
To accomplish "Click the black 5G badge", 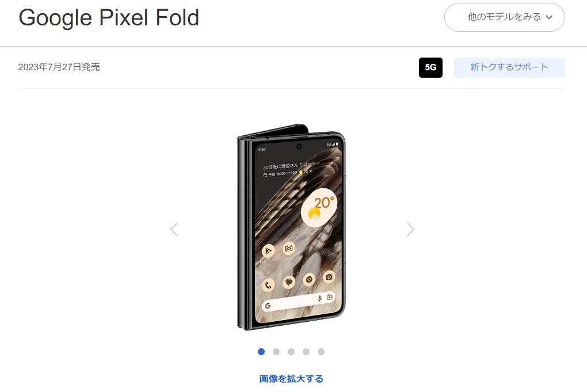I will tap(430, 67).
